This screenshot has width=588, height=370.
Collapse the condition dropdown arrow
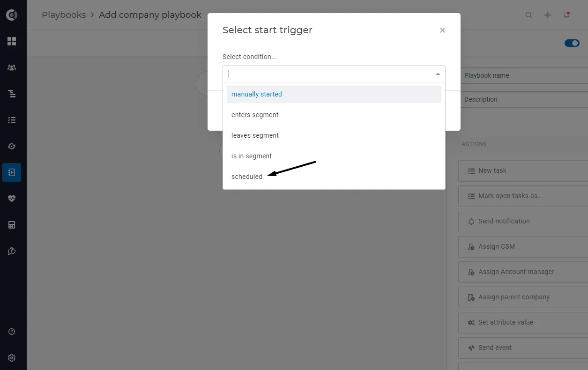click(x=438, y=74)
